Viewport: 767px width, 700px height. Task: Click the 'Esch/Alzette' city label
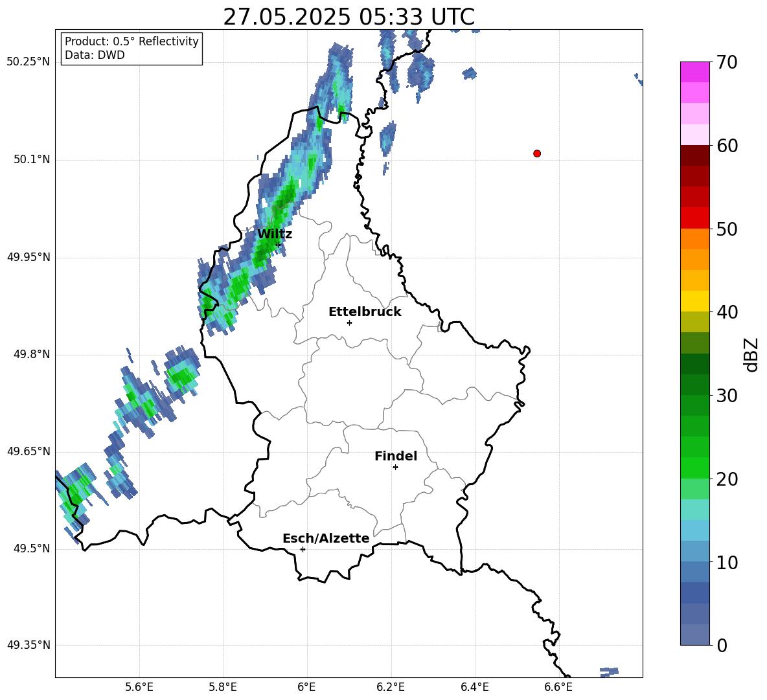pyautogui.click(x=326, y=539)
